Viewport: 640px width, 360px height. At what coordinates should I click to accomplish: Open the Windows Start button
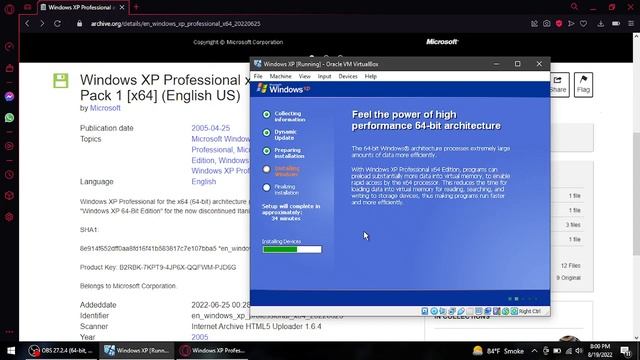pos(11,351)
